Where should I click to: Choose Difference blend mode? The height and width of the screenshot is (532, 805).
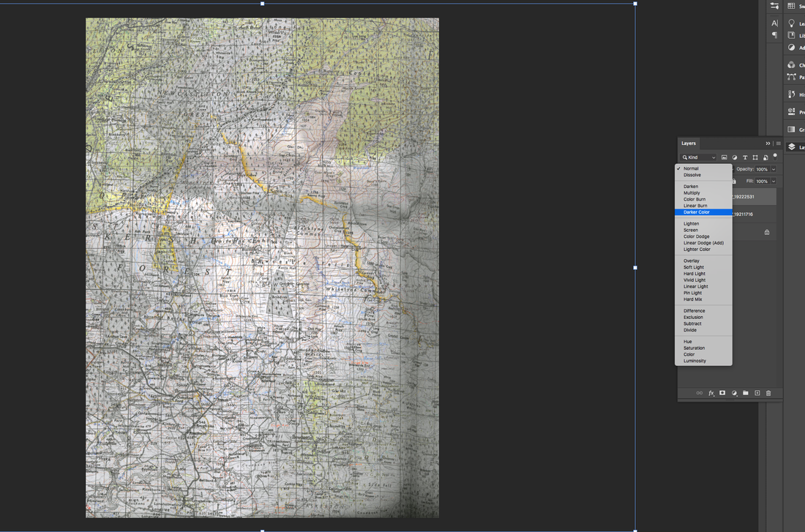pos(703,311)
